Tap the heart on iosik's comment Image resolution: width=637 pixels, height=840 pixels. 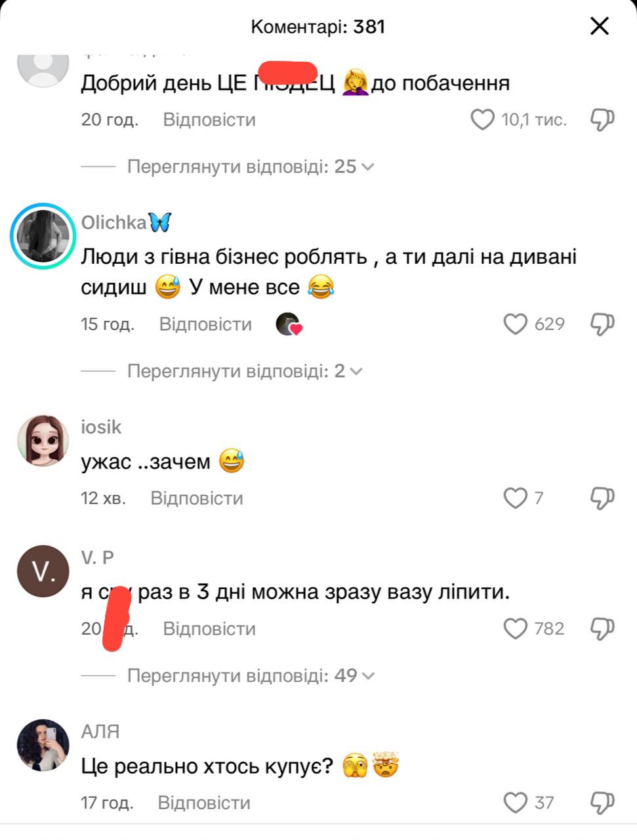[515, 498]
